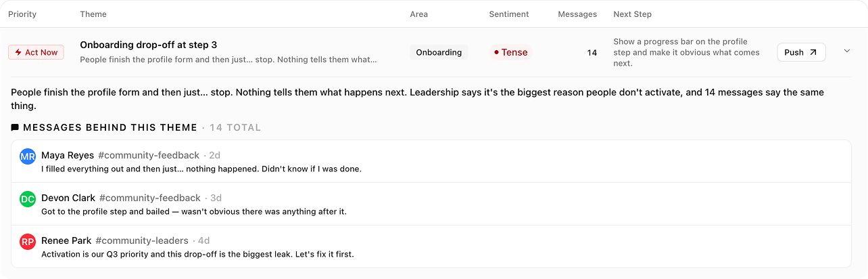Open Devon Clark's DC avatar
The width and height of the screenshot is (868, 279).
(28, 199)
